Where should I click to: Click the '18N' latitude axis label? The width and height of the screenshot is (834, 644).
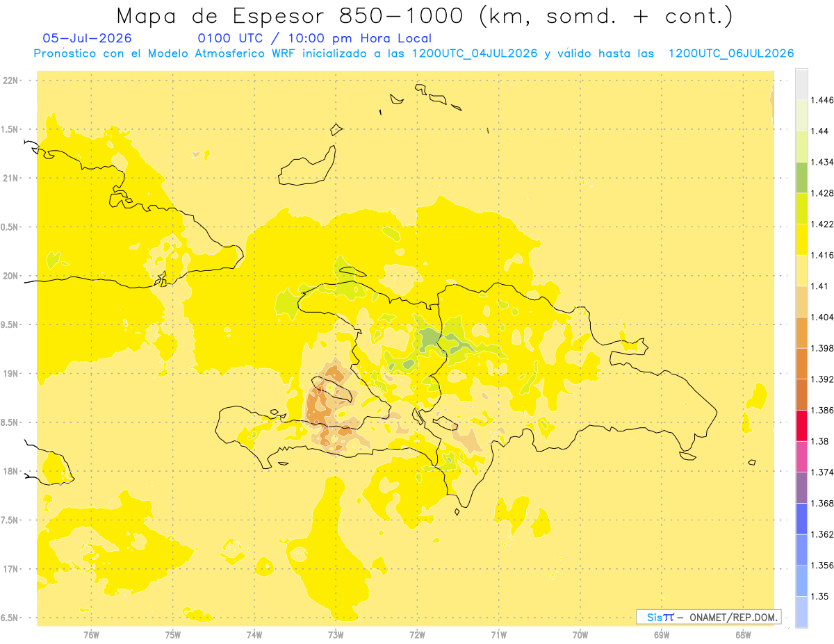(10, 472)
